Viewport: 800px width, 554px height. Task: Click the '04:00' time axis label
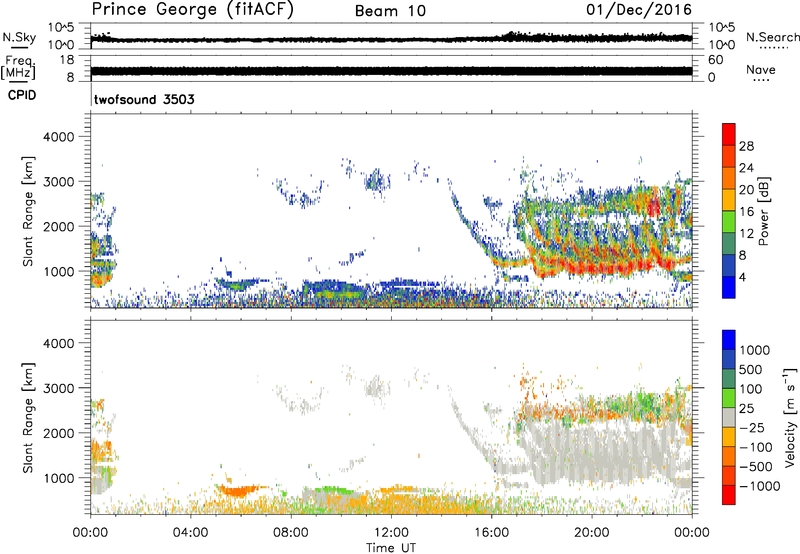pyautogui.click(x=190, y=533)
